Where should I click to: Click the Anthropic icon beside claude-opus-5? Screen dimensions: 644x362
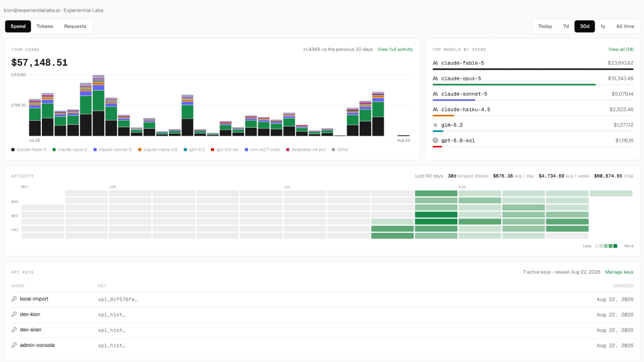pyautogui.click(x=435, y=78)
